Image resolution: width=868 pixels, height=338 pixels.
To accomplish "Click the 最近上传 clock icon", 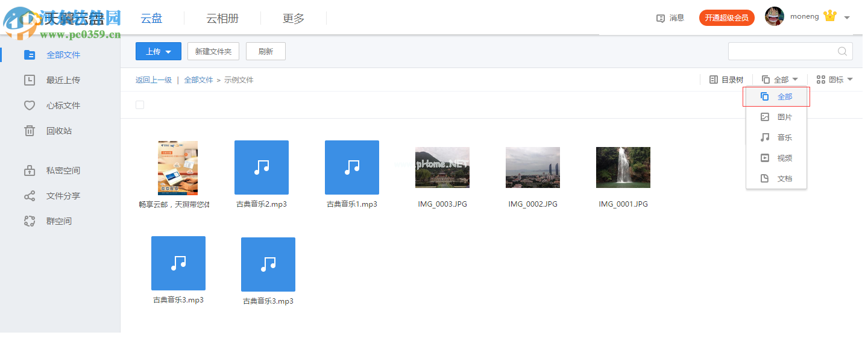I will (30, 80).
